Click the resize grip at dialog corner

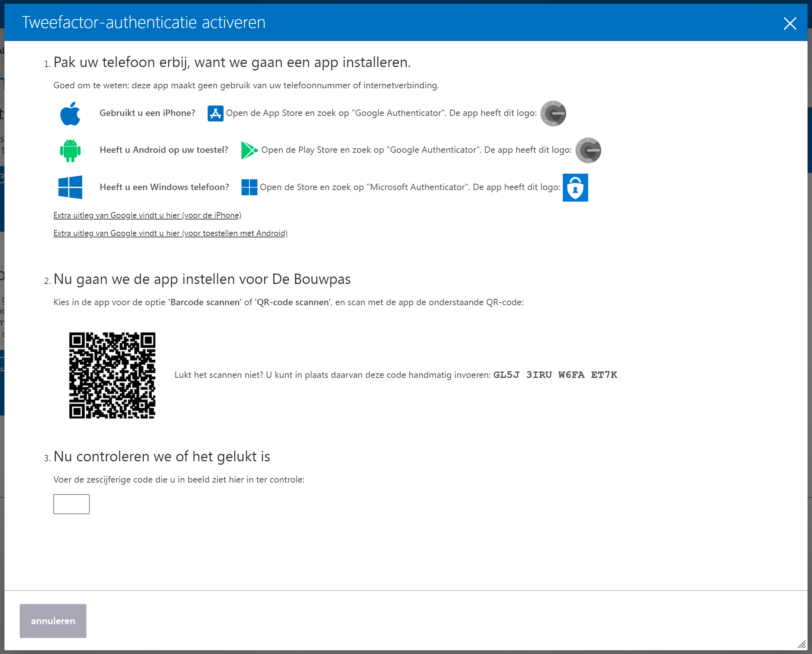point(802,645)
